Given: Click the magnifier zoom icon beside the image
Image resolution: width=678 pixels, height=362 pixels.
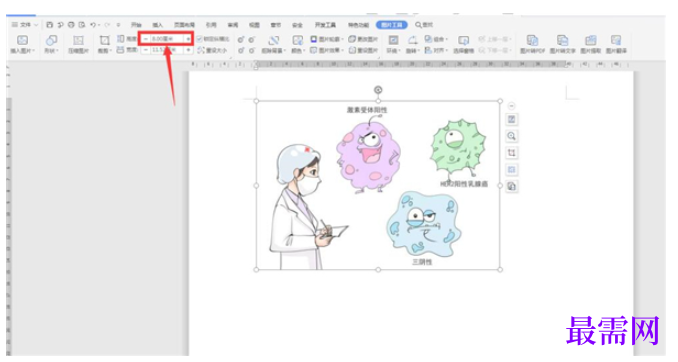Looking at the screenshot, I should pos(512,136).
